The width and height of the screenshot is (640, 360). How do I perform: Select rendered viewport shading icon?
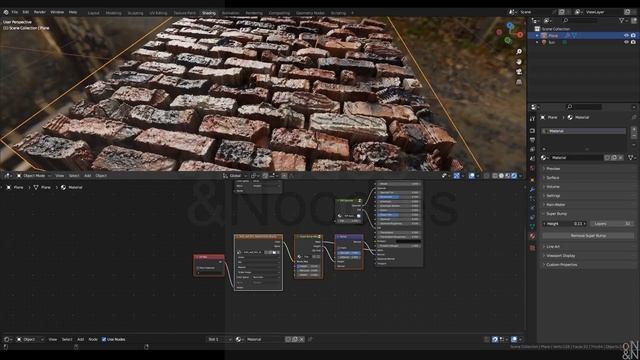(x=514, y=176)
